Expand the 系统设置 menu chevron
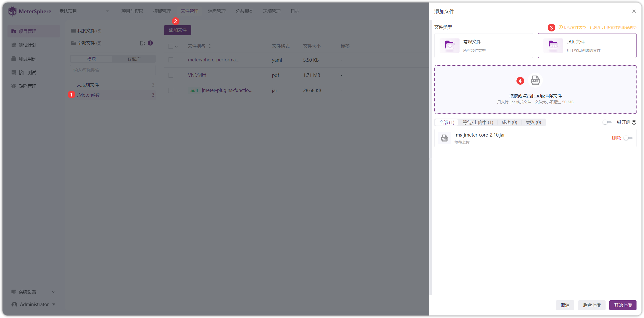 pos(53,292)
